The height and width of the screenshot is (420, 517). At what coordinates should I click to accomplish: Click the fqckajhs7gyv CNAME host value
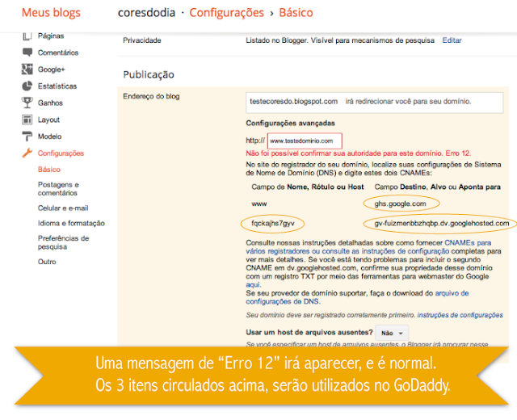click(x=273, y=223)
